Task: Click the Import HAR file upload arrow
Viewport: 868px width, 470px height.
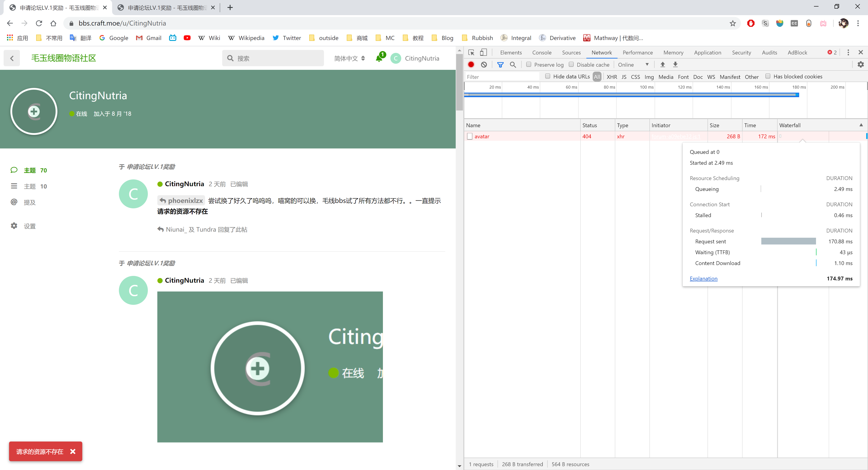Action: (663, 64)
